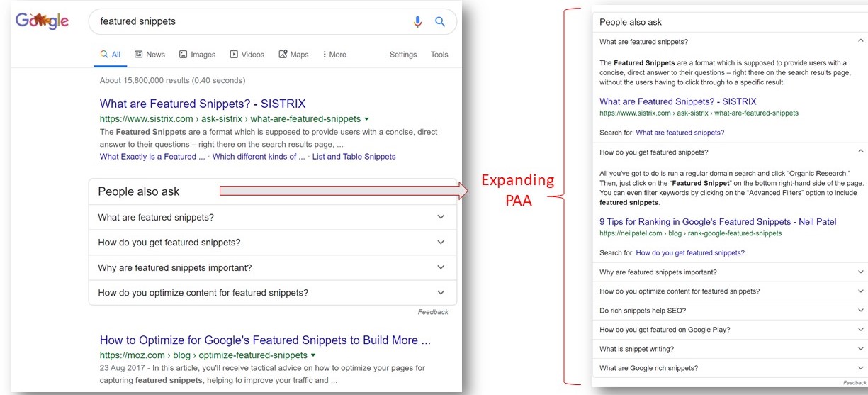Open search Settings
Image resolution: width=868 pixels, height=395 pixels.
(403, 55)
